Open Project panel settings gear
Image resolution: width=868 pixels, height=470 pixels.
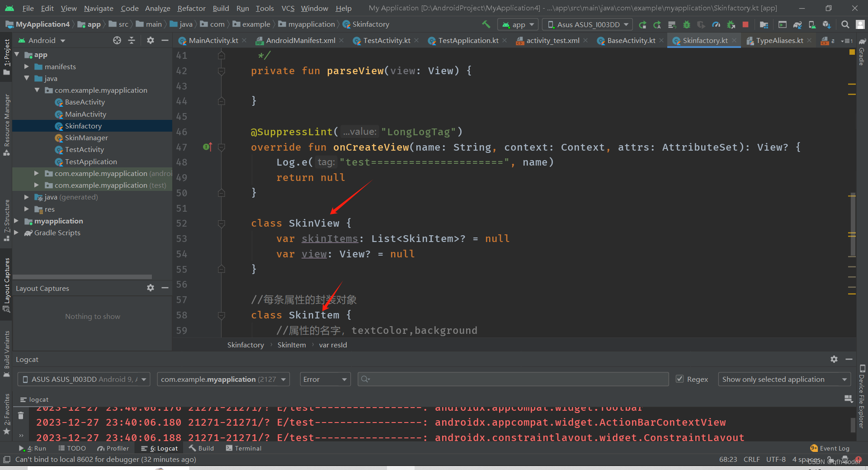[x=151, y=40]
